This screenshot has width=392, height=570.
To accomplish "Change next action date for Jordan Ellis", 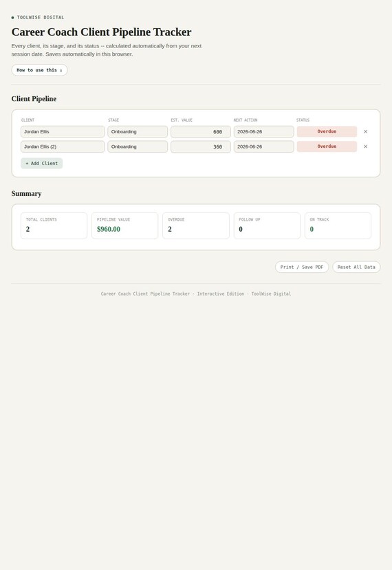I will click(x=263, y=131).
